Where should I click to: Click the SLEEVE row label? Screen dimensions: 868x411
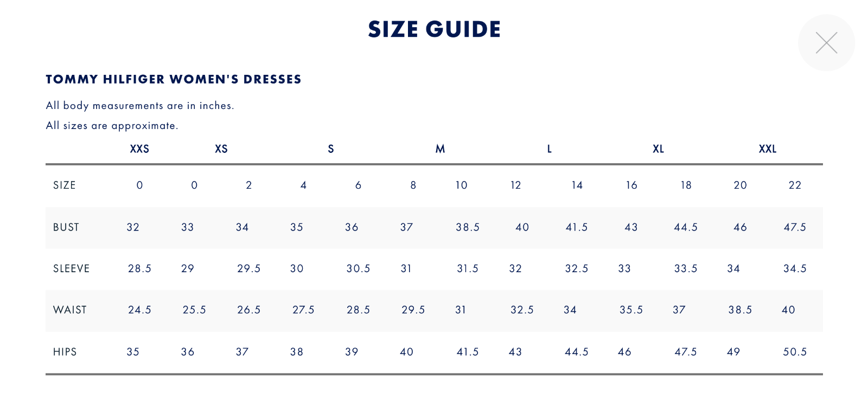[72, 268]
